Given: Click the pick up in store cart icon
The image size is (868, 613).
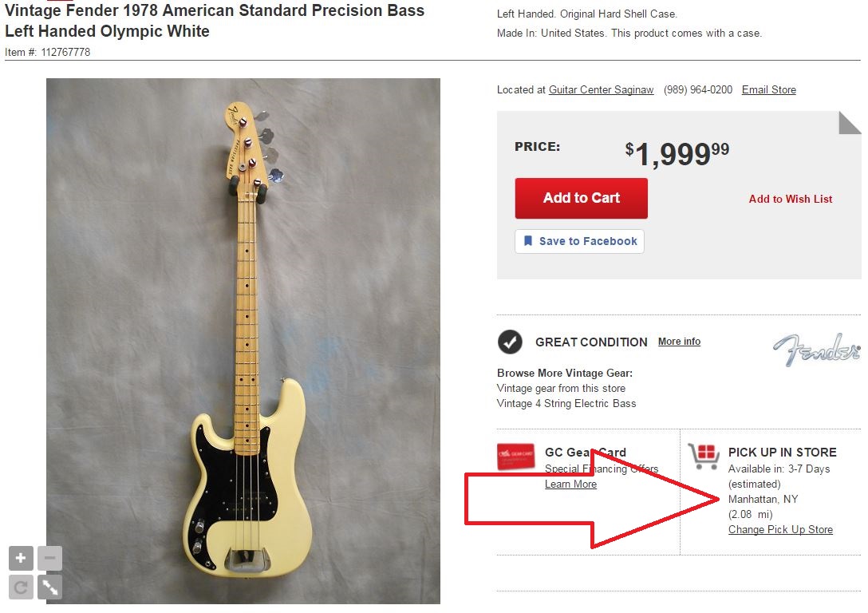Looking at the screenshot, I should (x=704, y=457).
